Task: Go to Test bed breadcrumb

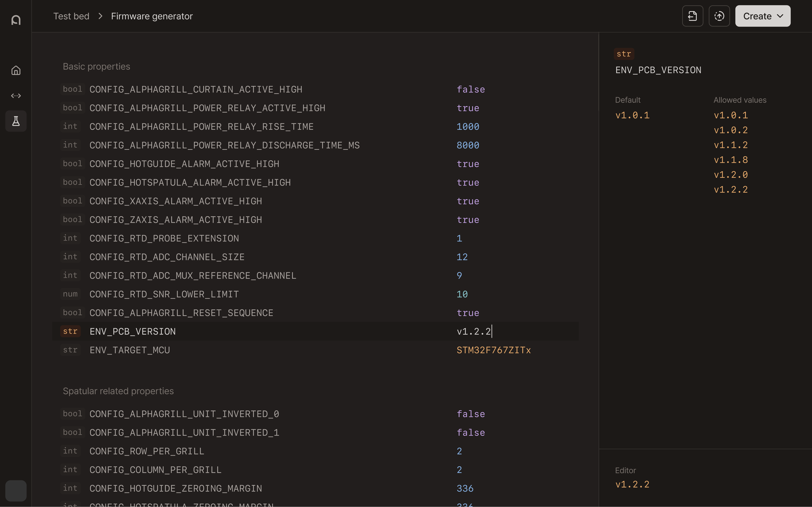Action: (x=71, y=16)
